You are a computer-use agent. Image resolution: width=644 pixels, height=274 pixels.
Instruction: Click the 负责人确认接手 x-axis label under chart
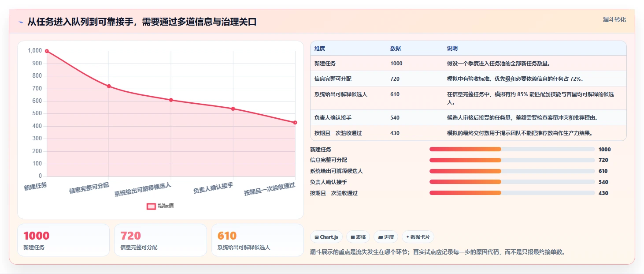213,188
